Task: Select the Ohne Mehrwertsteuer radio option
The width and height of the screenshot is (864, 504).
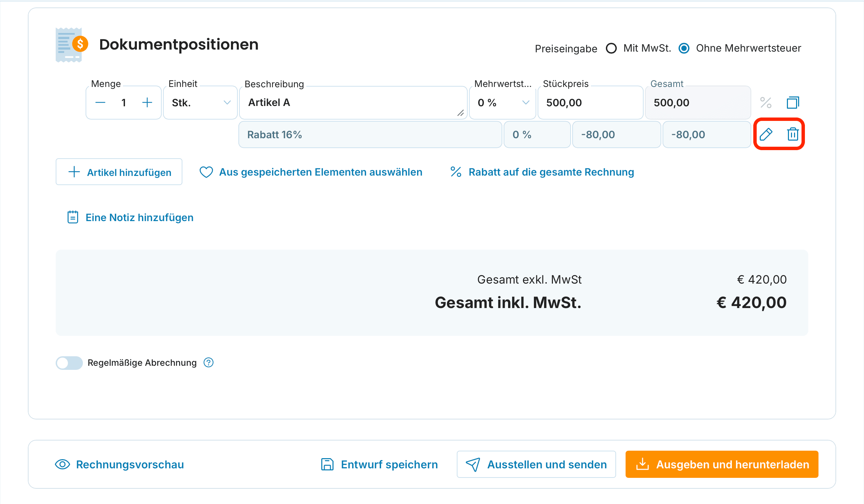Action: coord(684,48)
